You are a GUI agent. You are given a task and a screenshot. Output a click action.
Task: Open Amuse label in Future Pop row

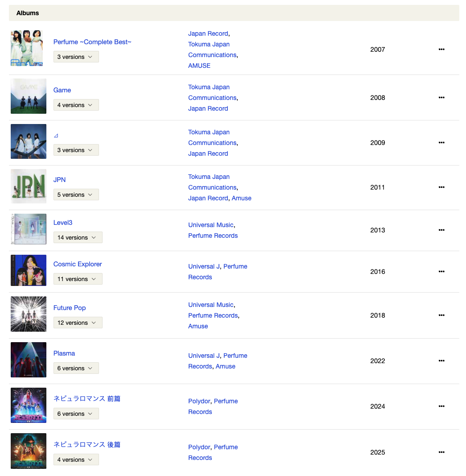point(198,327)
